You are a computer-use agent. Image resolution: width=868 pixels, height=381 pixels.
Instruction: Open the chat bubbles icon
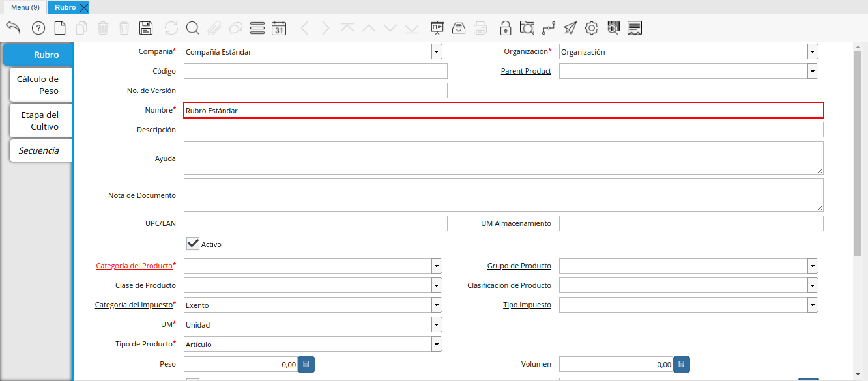tap(236, 28)
